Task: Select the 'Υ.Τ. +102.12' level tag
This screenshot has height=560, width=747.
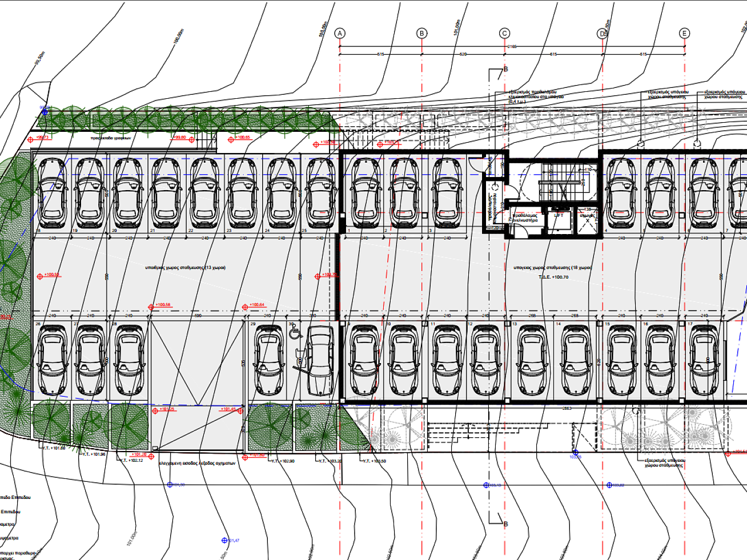Action: [132, 461]
